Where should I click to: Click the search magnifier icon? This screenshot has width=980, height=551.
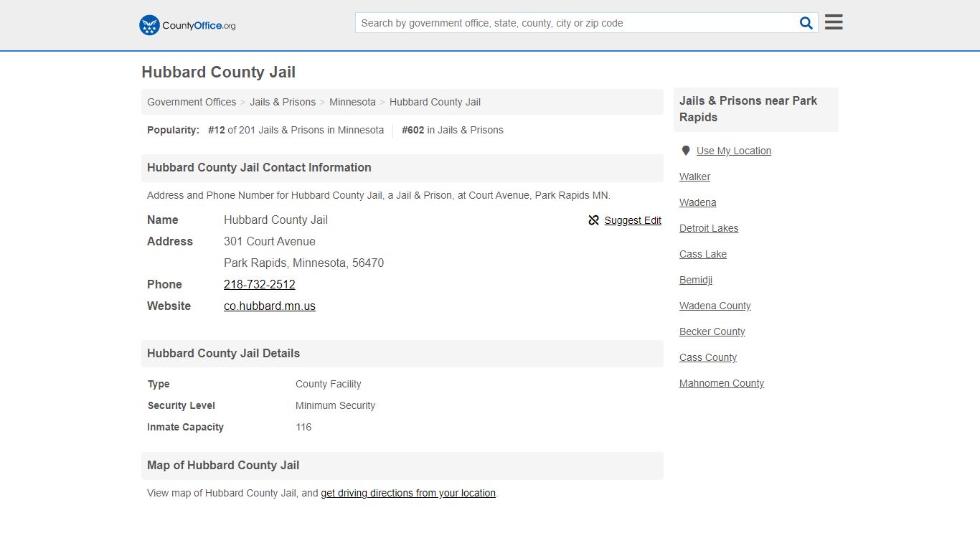(806, 23)
